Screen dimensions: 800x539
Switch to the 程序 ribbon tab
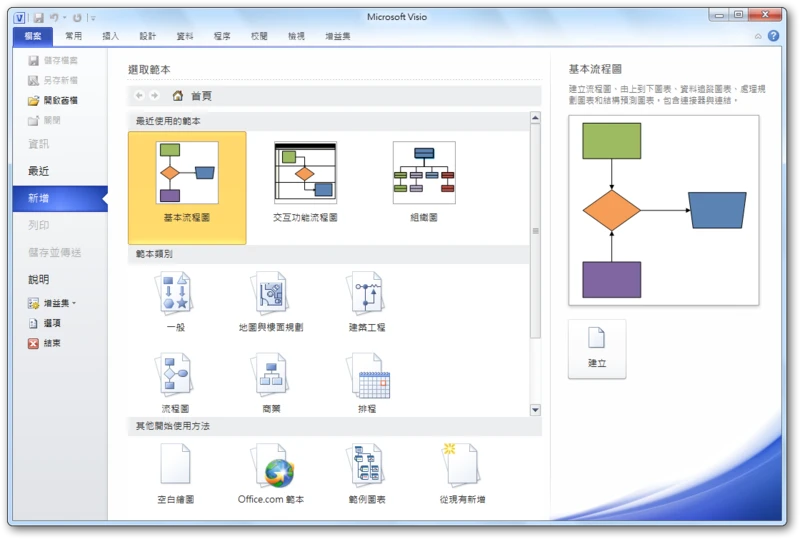[x=222, y=36]
